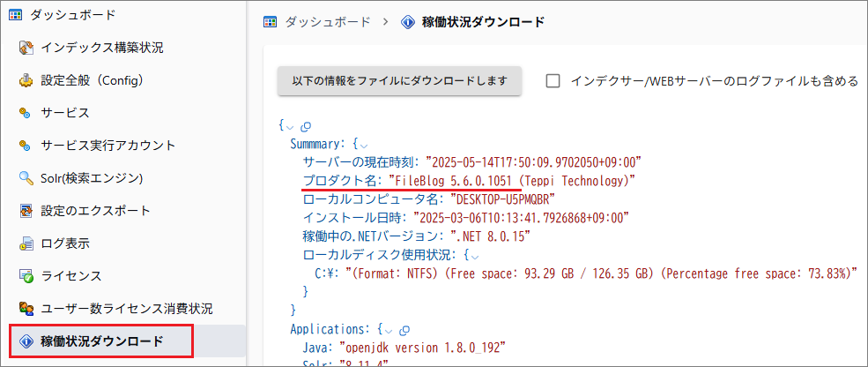Collapse the root JSON brace chevron

point(292,126)
